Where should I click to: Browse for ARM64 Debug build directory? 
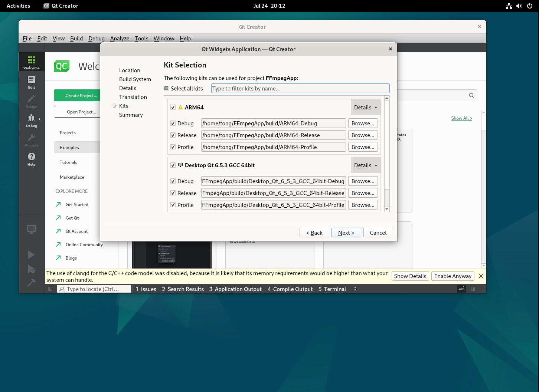(x=363, y=123)
